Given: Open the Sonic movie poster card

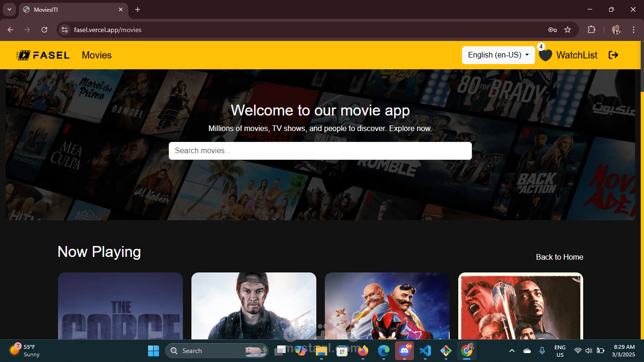Looking at the screenshot, I should (387, 306).
